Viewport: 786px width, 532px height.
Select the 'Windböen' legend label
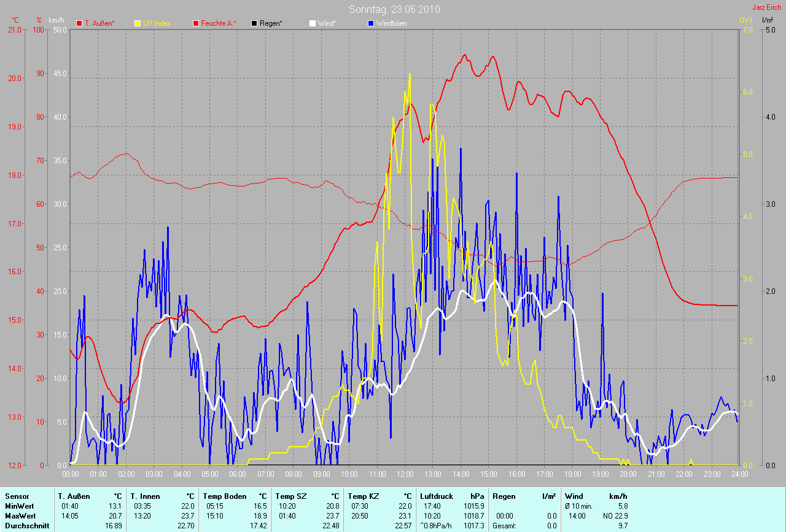(391, 23)
